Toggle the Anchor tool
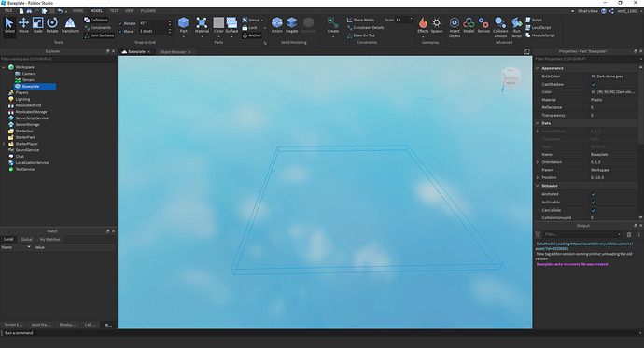Image resolution: width=644 pixels, height=348 pixels. 252,35
